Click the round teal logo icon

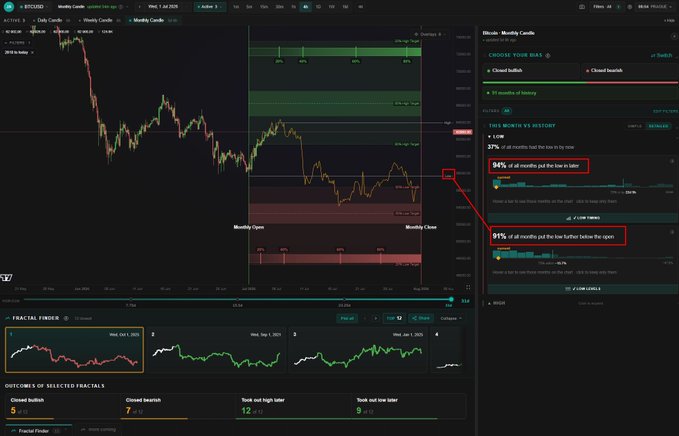[9, 7]
